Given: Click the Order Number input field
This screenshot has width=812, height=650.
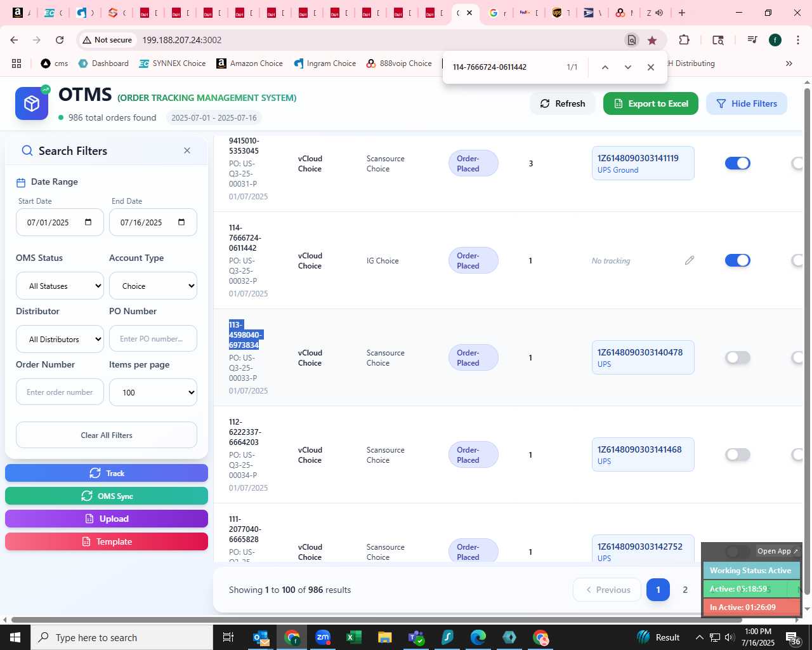Looking at the screenshot, I should click(60, 392).
